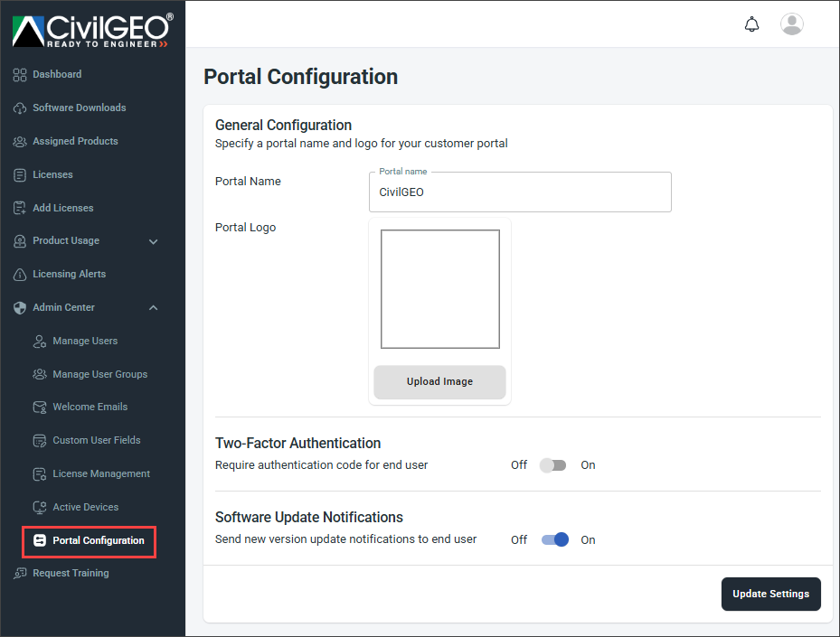Click the Update Settings button
This screenshot has height=637, width=840.
[x=770, y=594]
